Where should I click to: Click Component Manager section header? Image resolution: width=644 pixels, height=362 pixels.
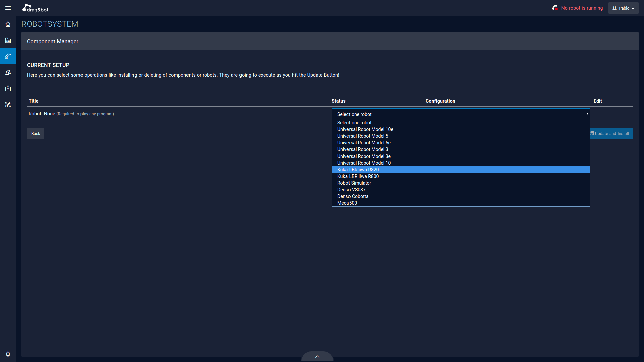(x=52, y=41)
